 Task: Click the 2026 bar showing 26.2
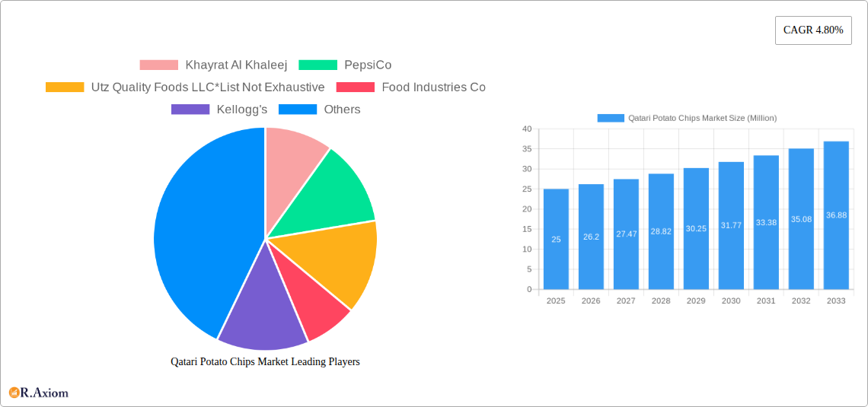[x=591, y=237]
